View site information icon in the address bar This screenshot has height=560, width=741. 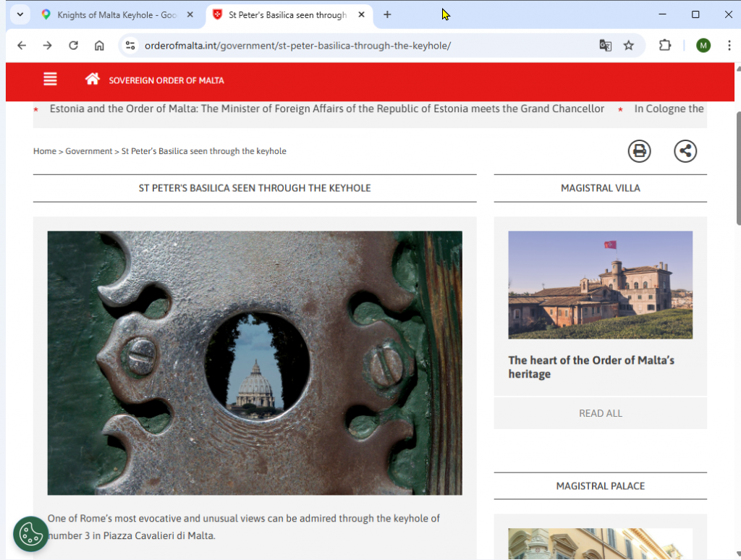click(x=130, y=46)
